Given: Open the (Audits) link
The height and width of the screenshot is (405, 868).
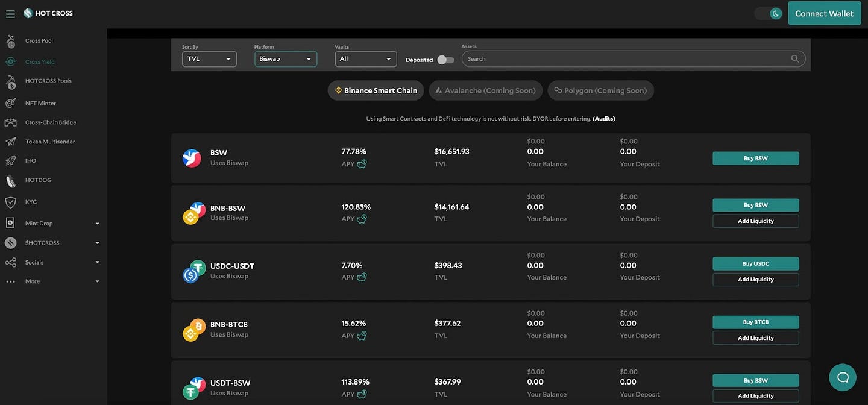Looking at the screenshot, I should (604, 119).
